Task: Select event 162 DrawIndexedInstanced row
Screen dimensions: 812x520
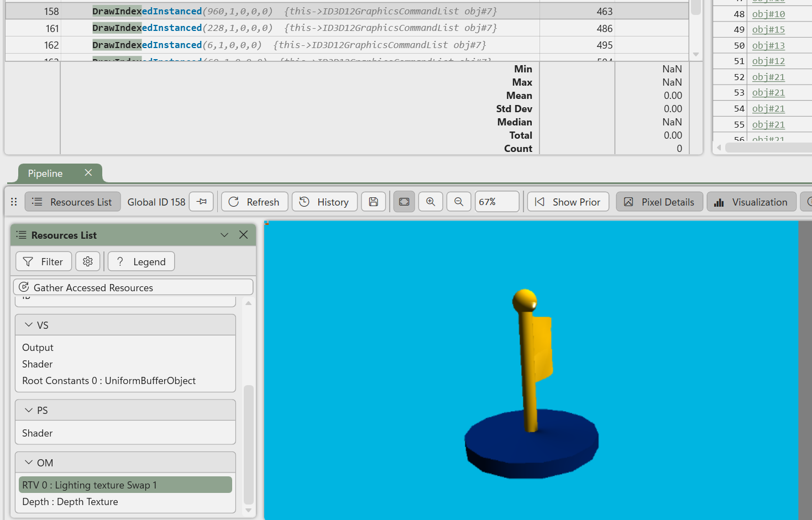Action: click(347, 45)
